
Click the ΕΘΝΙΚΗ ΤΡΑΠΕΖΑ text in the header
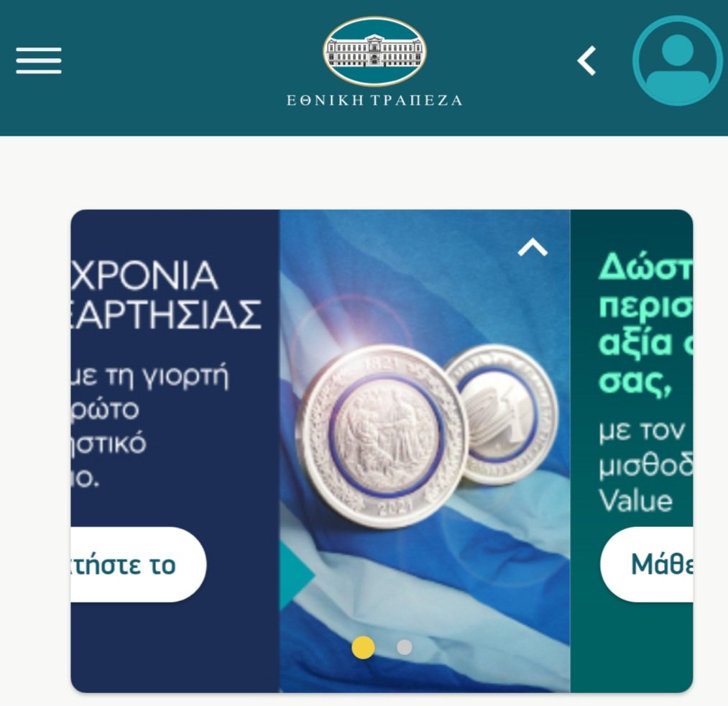coord(374,101)
